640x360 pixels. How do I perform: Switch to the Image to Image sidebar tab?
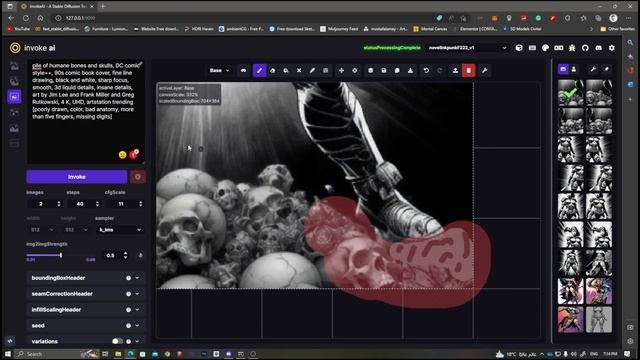(x=14, y=81)
